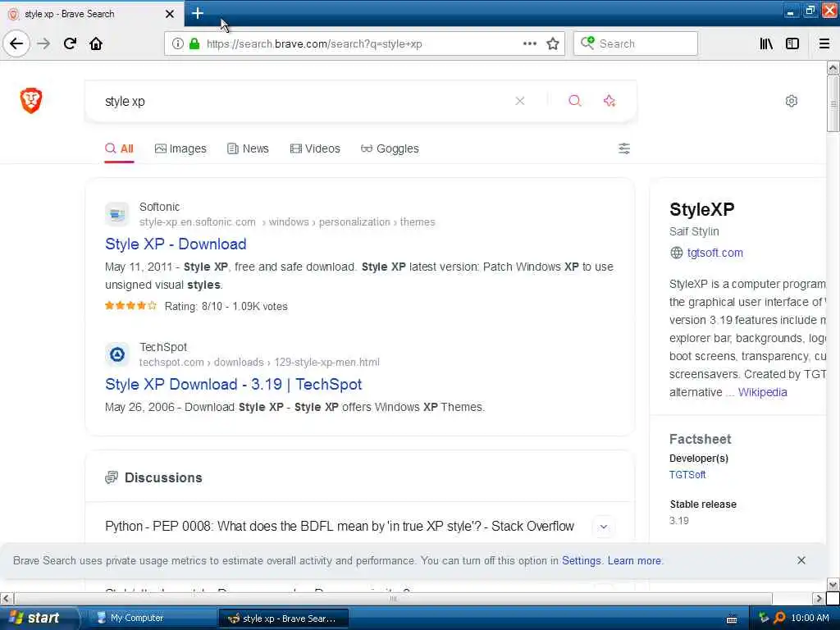The height and width of the screenshot is (630, 840).
Task: Click the StyleXP infobox title
Action: tap(702, 209)
